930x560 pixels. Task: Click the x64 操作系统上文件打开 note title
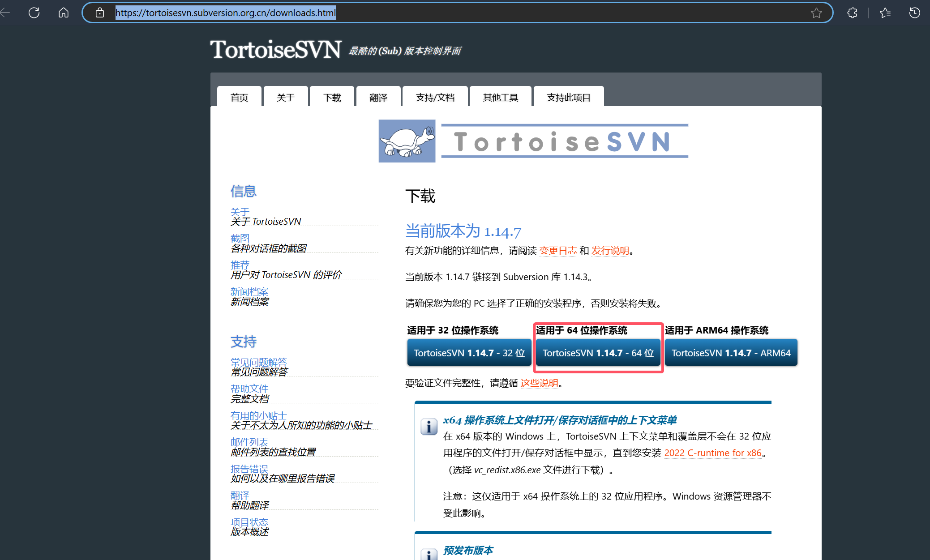click(x=560, y=420)
